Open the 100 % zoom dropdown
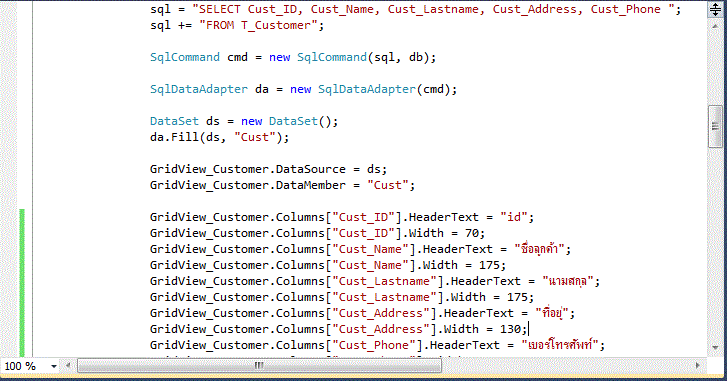 (54, 366)
